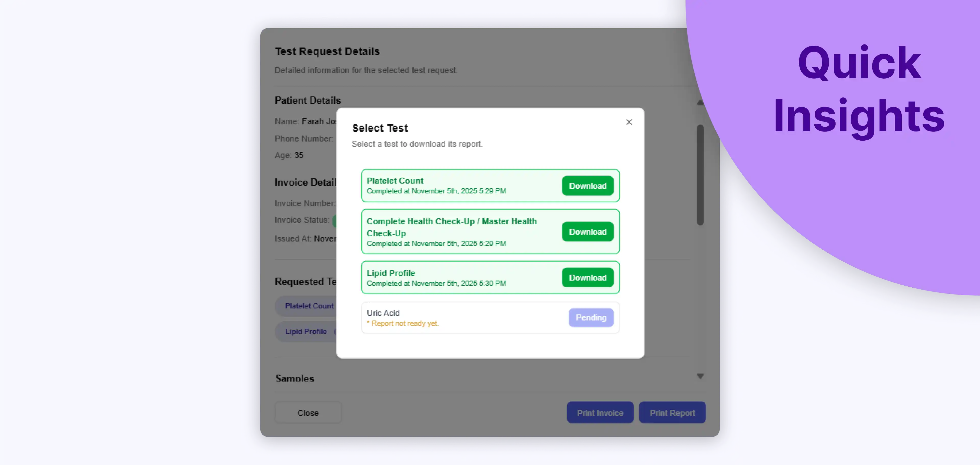The width and height of the screenshot is (980, 465).
Task: Click the Pending badge for Uric Acid
Action: (x=591, y=318)
